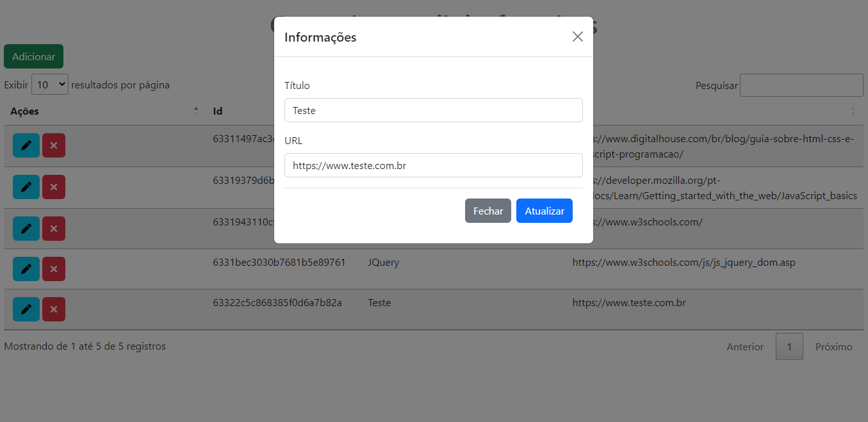Select the edit pencil on the first row
868x422 pixels.
[26, 145]
